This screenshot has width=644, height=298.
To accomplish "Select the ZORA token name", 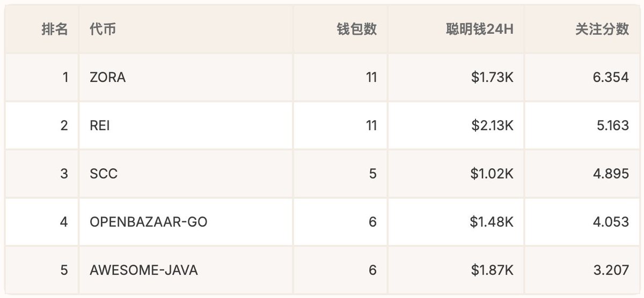I will click(108, 77).
